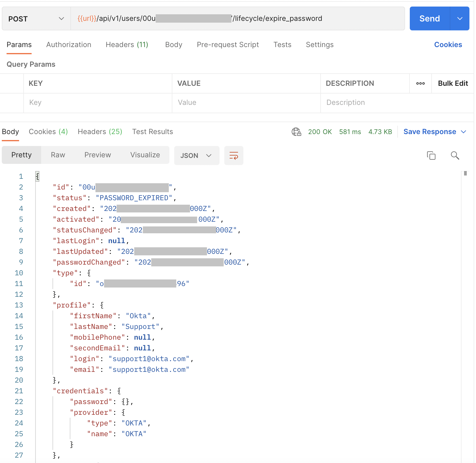Click the Query Params heading

pyautogui.click(x=31, y=64)
